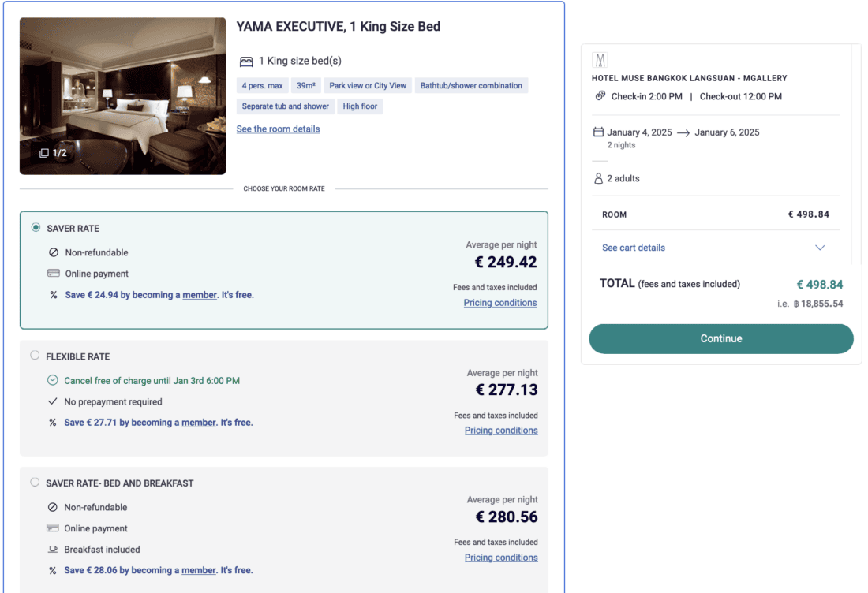This screenshot has height=593, width=868.
Task: Click the Park view or City View tag
Action: pos(368,85)
